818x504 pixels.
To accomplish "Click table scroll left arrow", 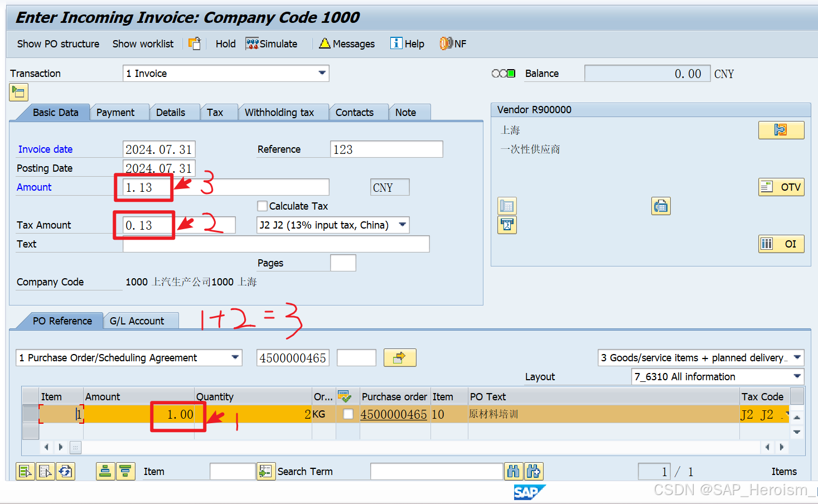I will point(46,447).
